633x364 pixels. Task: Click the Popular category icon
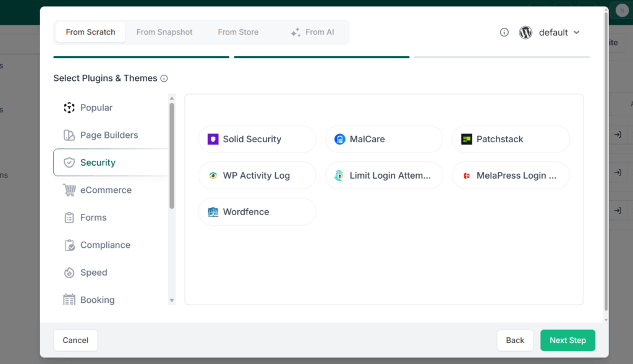(x=69, y=108)
